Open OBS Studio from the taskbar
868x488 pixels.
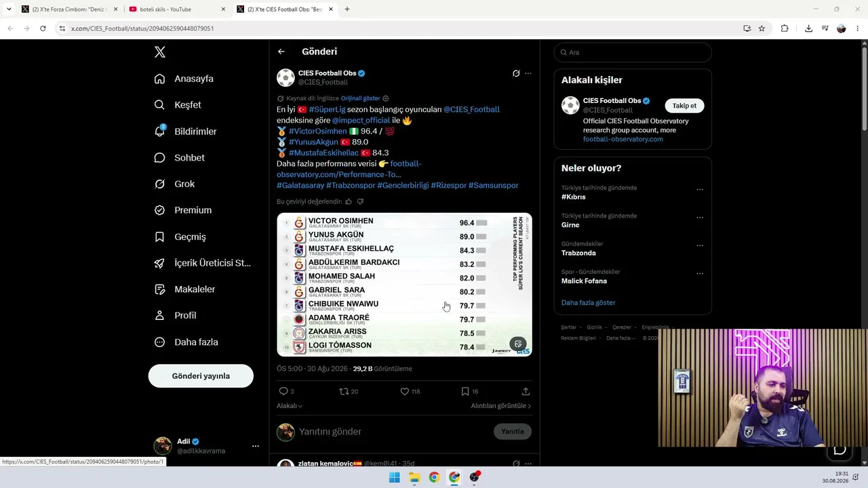474,477
